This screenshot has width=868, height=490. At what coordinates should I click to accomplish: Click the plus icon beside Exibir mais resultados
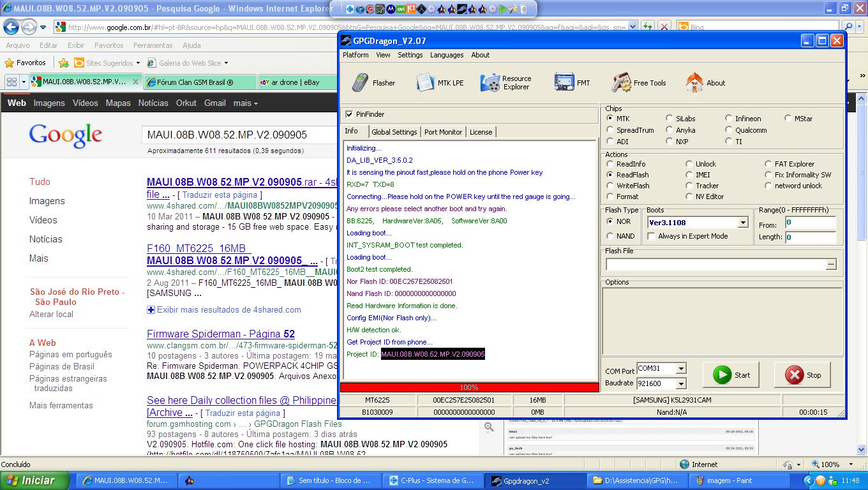151,309
